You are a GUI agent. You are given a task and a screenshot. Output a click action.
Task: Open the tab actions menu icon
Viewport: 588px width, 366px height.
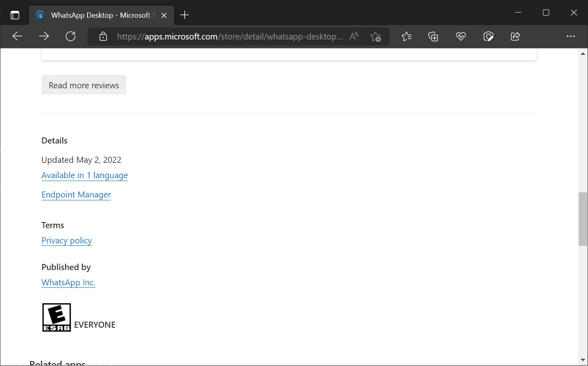(x=15, y=15)
